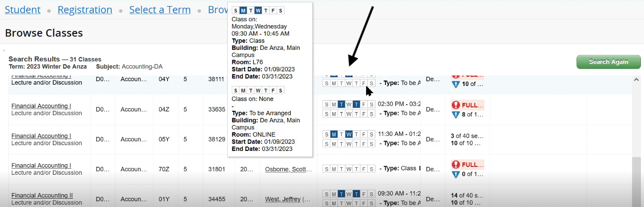644x207 pixels.
Task: Go to the Student breadcrumb link
Action: click(x=22, y=10)
